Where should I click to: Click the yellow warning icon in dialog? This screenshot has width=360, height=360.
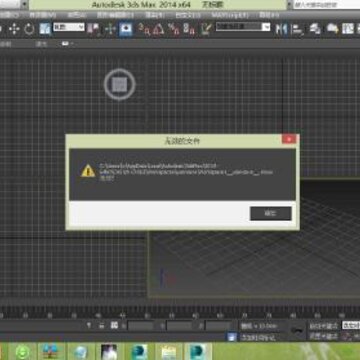[88, 171]
